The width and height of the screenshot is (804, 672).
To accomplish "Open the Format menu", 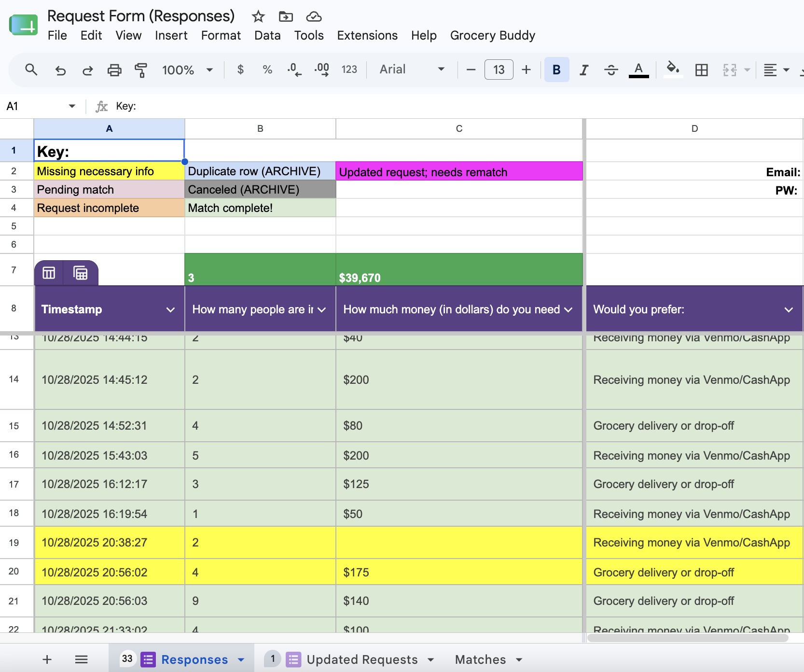I will click(221, 35).
